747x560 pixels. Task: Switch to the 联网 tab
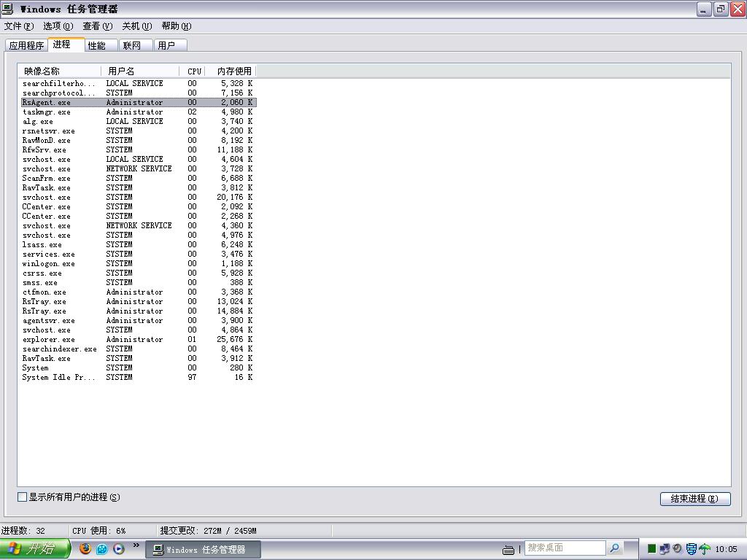point(135,46)
